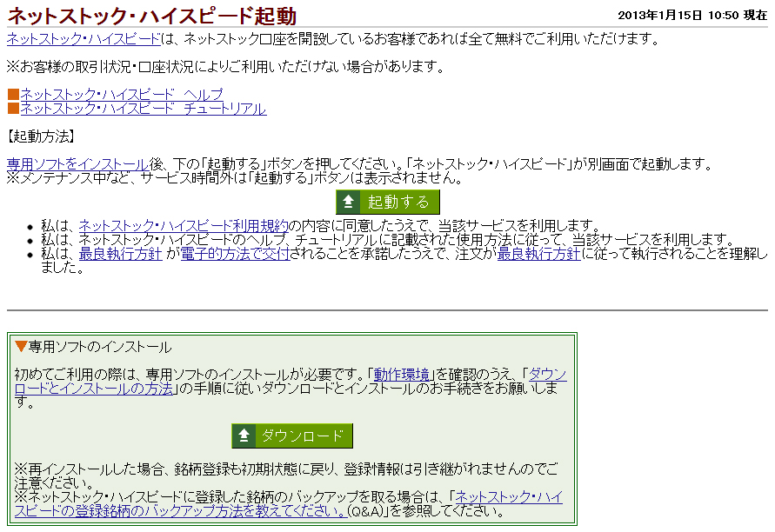Click the 【起動方法】 heading text

tap(41, 136)
